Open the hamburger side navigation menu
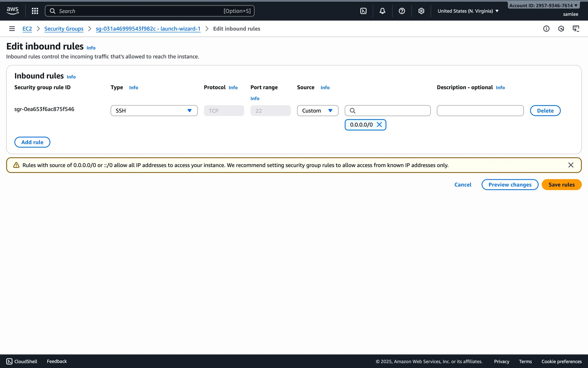Screen dimensions: 588x368 pos(12,29)
